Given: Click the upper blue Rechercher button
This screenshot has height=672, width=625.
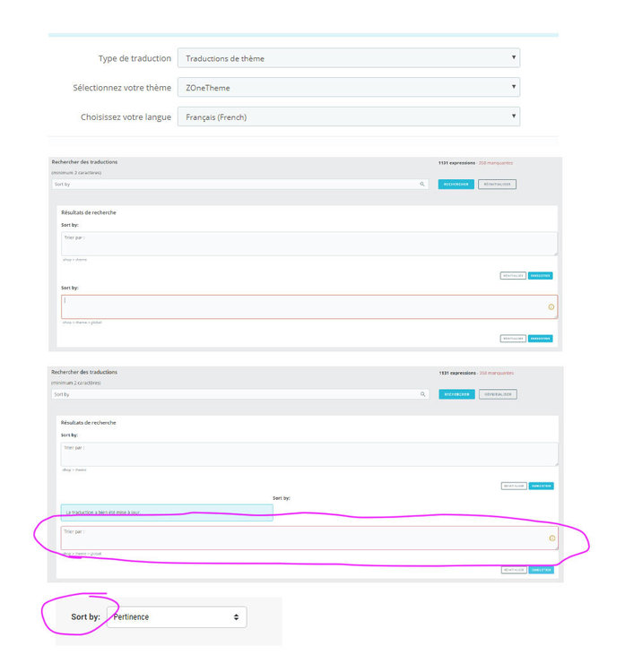Looking at the screenshot, I should pyautogui.click(x=456, y=185).
